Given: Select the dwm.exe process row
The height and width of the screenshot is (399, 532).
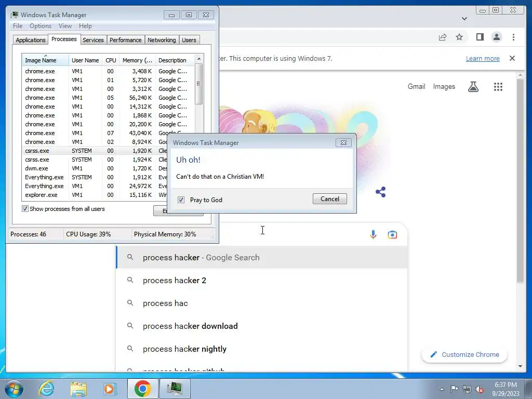Looking at the screenshot, I should click(95, 168).
